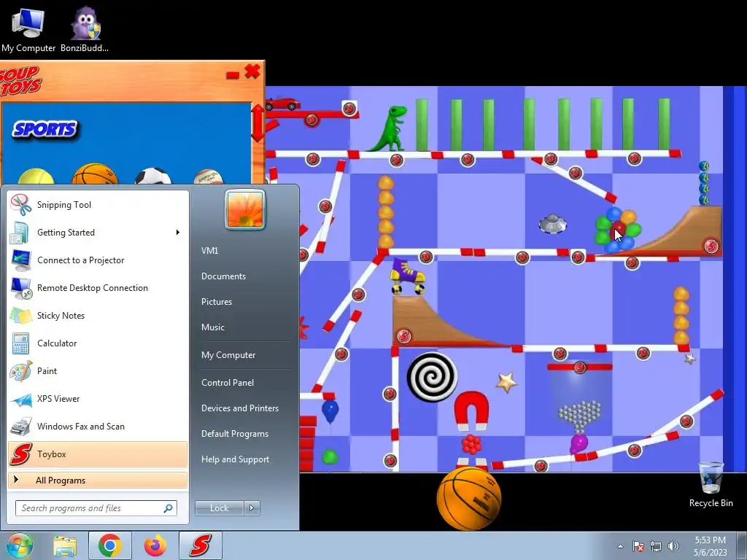Pick the soccer ball in Sports toybox
This screenshot has width=747, height=560.
pyautogui.click(x=153, y=176)
